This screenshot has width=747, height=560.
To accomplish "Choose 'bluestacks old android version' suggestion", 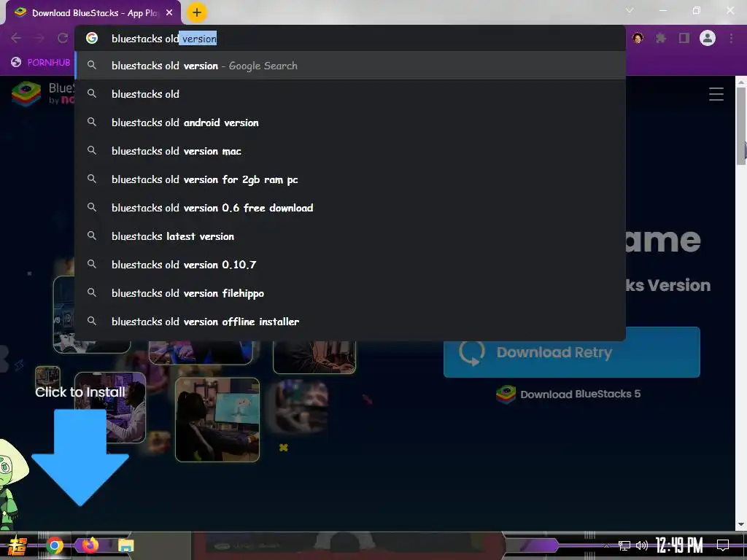I will pyautogui.click(x=350, y=122).
